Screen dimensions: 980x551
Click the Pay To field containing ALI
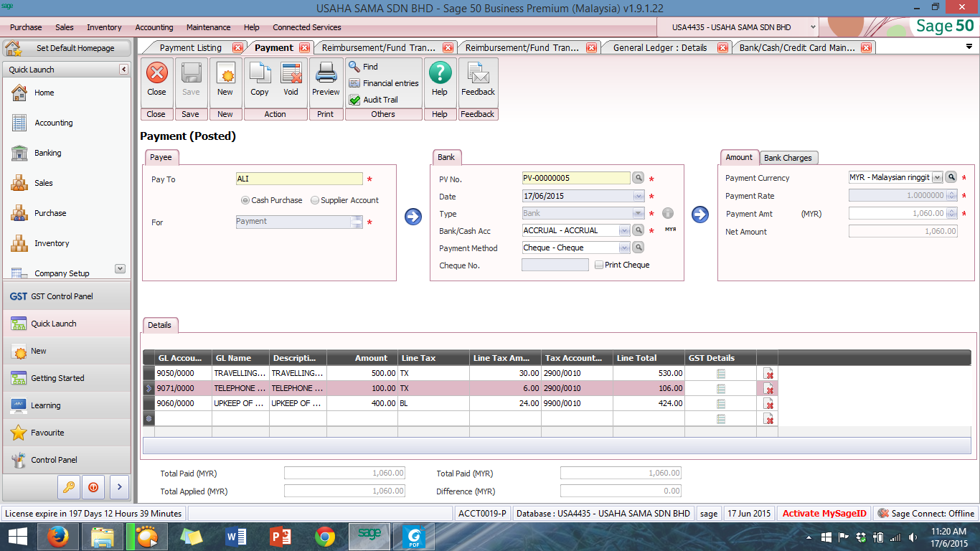pyautogui.click(x=299, y=179)
